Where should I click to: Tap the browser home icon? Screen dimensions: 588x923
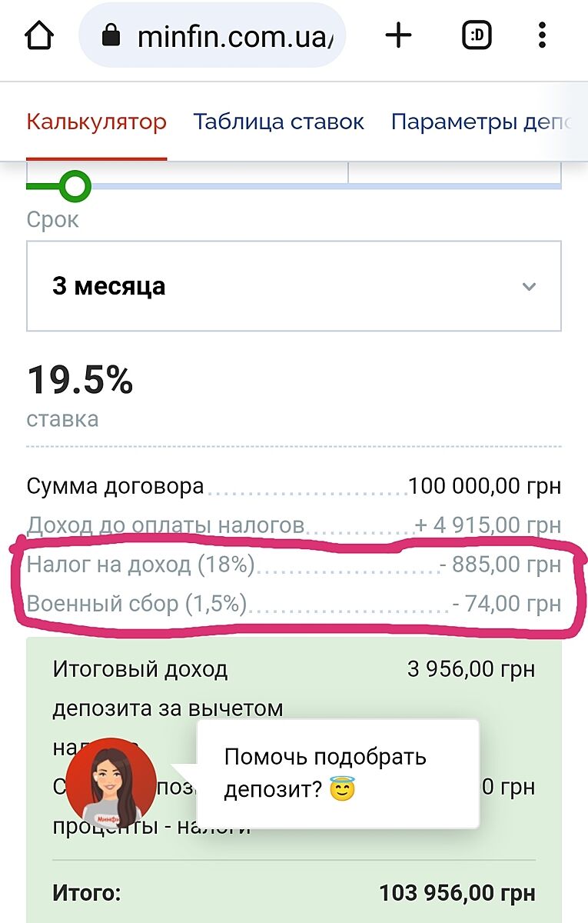pyautogui.click(x=39, y=36)
